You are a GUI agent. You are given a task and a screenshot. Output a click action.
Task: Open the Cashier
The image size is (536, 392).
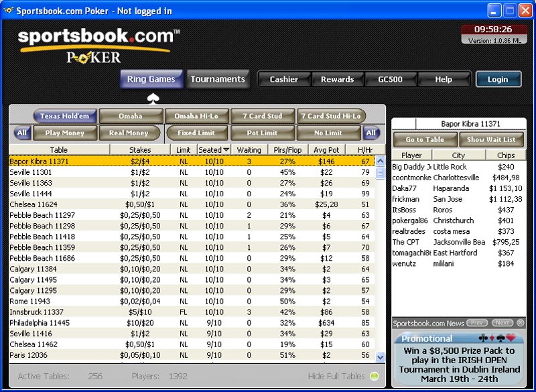[x=283, y=79]
